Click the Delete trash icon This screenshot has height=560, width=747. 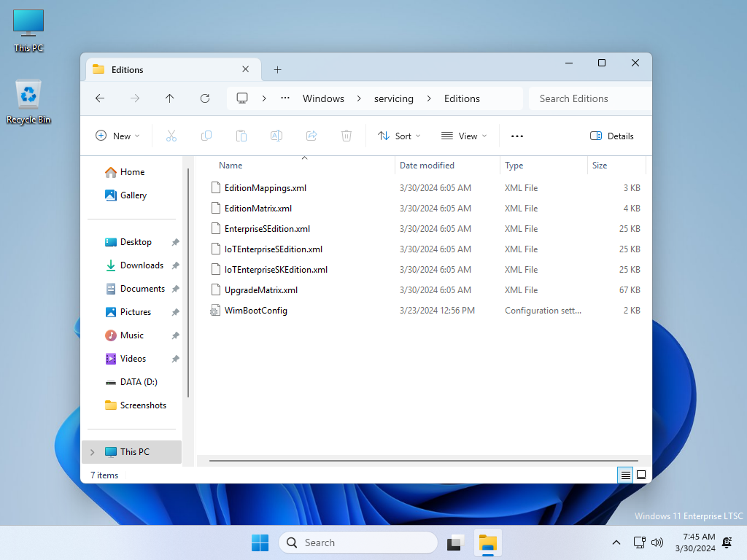click(347, 136)
